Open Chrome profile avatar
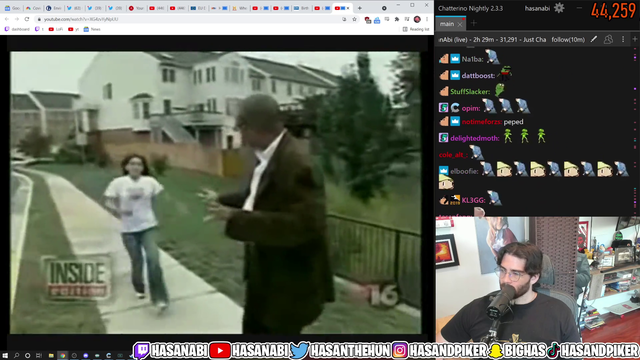This screenshot has width=640, height=360. (x=417, y=19)
